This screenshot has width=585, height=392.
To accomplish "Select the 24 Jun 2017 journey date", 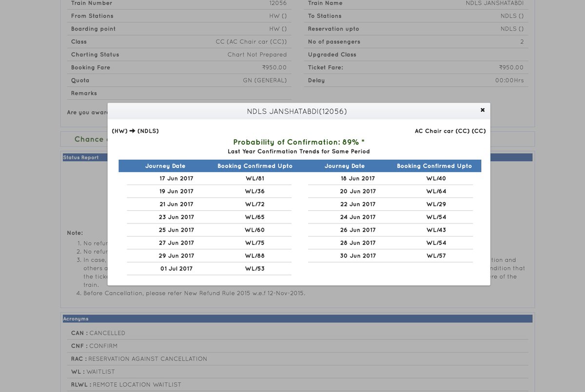I will [x=358, y=217].
